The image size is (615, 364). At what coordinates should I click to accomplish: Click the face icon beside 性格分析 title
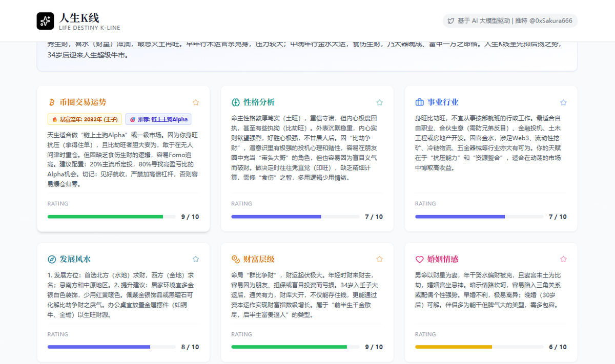(235, 102)
